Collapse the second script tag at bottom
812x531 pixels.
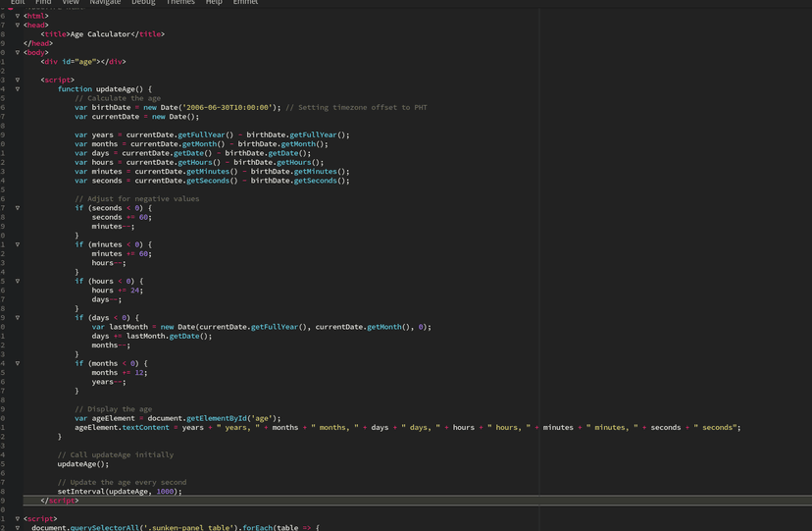click(x=18, y=519)
